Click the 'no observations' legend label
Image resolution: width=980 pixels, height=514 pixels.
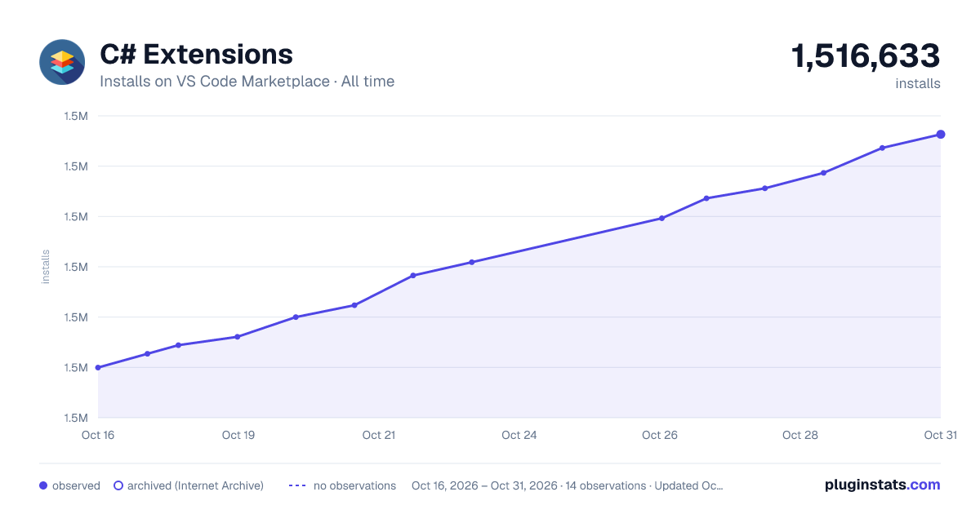tap(354, 485)
